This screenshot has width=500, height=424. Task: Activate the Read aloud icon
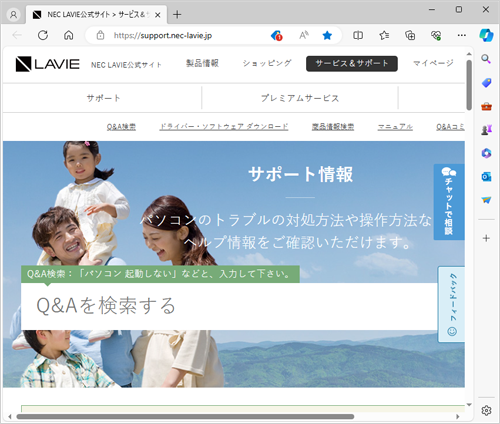coord(303,35)
